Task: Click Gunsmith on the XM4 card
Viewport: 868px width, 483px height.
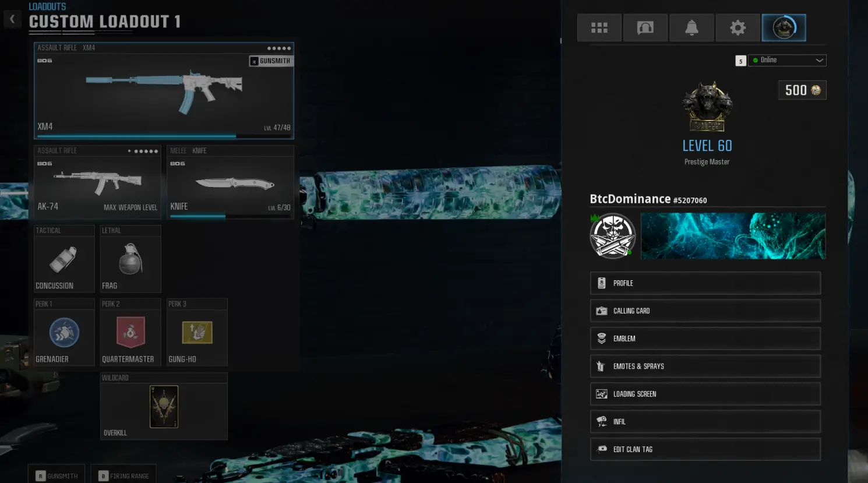Action: point(271,61)
